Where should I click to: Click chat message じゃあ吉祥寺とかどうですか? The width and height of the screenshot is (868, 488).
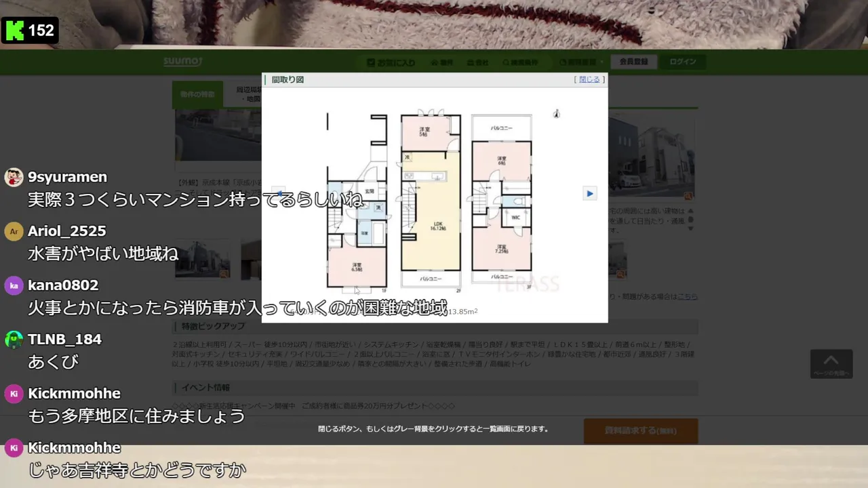[x=136, y=469]
